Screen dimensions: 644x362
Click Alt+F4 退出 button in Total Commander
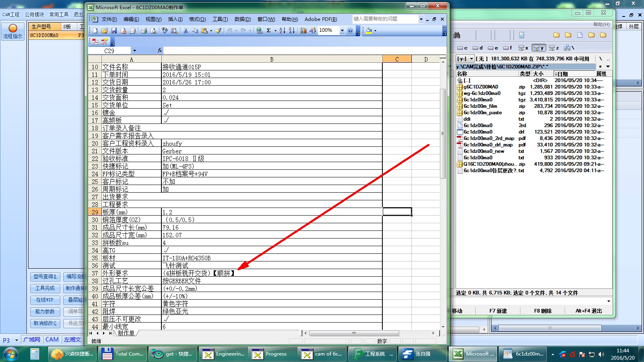pyautogui.click(x=588, y=311)
